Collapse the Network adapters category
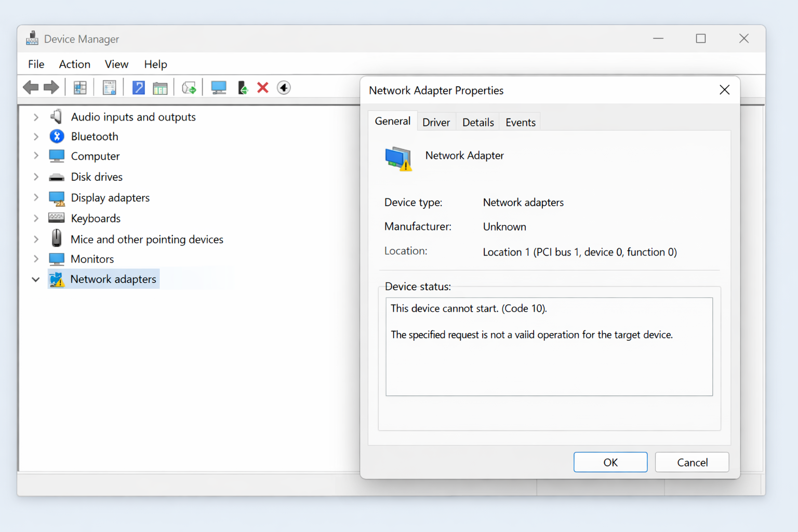 35,279
